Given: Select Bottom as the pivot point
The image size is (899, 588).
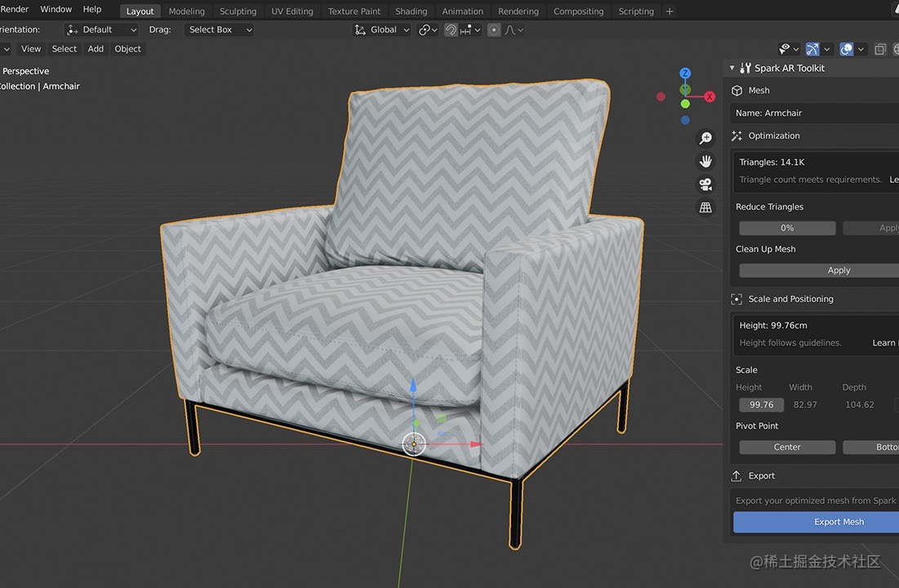Looking at the screenshot, I should click(x=878, y=447).
